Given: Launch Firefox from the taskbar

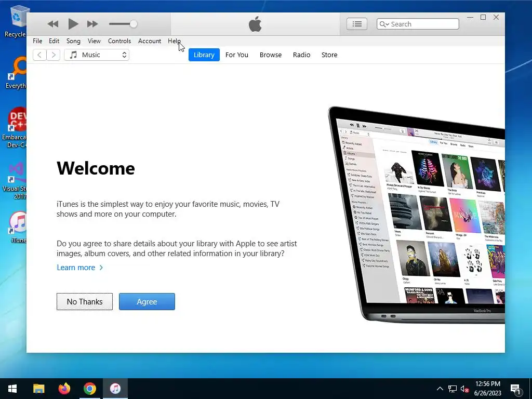Looking at the screenshot, I should pos(64,389).
